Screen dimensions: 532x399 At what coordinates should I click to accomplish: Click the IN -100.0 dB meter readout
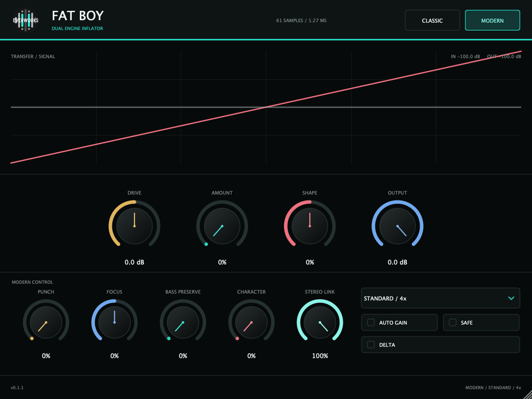[465, 57]
